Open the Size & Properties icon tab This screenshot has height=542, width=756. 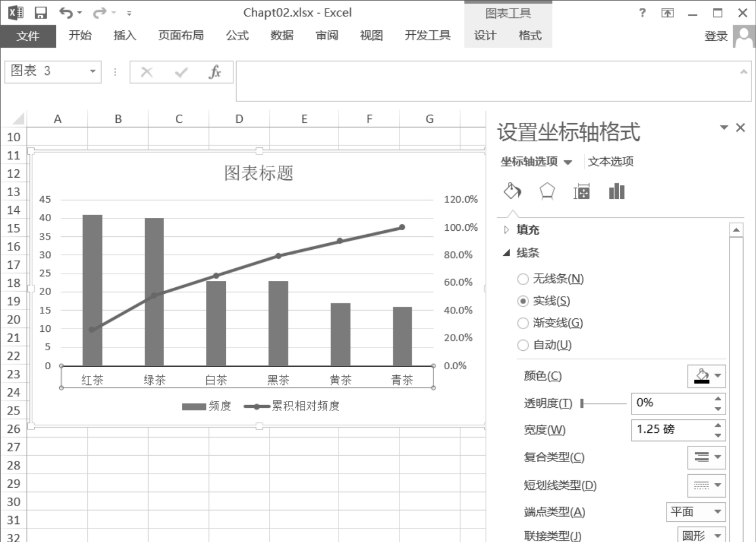[x=581, y=191]
